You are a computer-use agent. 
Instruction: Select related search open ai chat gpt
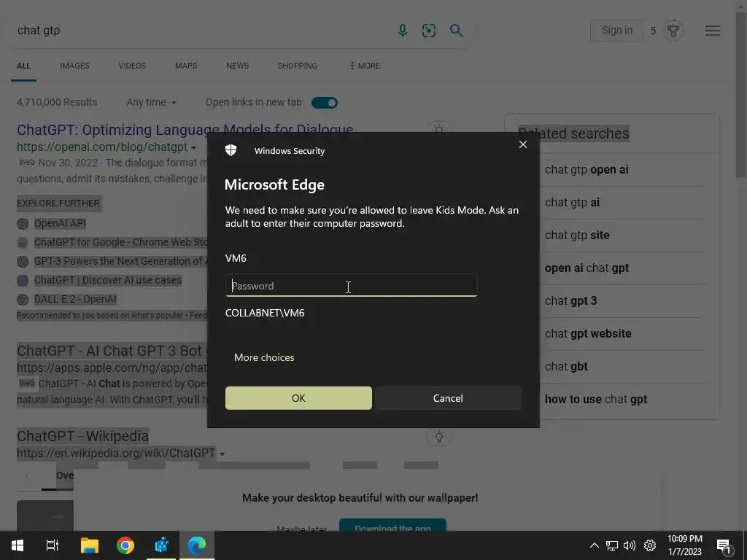pos(587,268)
